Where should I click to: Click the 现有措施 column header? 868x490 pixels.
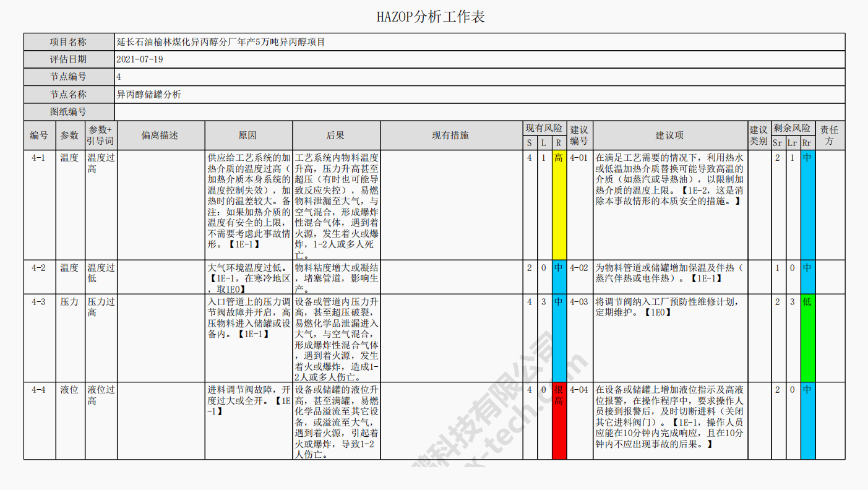[452, 135]
